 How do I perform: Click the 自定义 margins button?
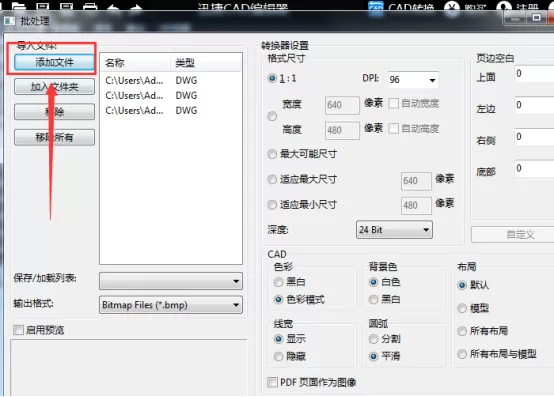(x=514, y=235)
